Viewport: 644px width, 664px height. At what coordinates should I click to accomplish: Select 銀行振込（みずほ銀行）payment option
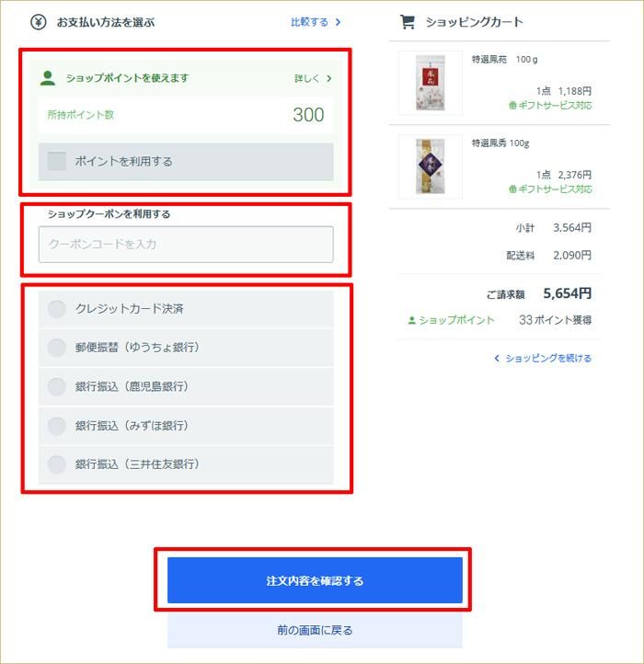click(x=186, y=426)
